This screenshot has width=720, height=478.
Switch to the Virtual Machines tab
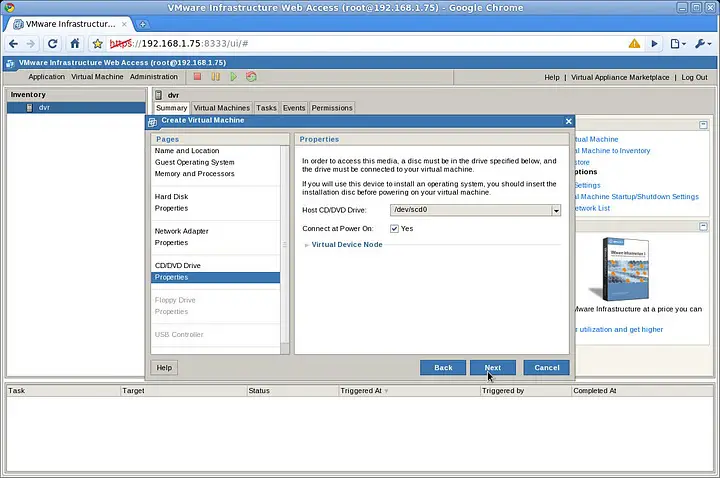[x=221, y=108]
